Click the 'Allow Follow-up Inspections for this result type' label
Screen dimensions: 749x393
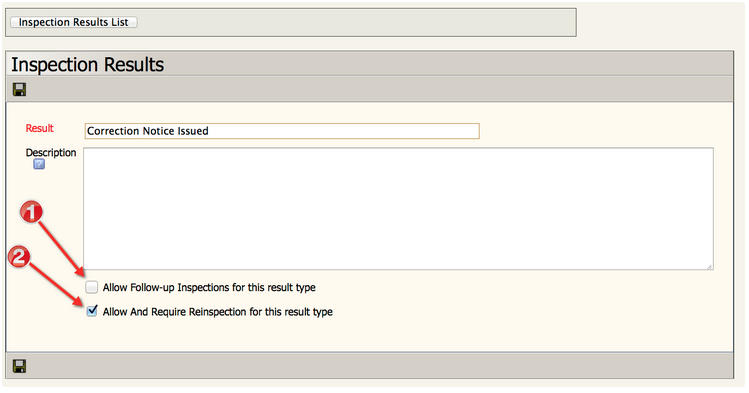click(209, 287)
